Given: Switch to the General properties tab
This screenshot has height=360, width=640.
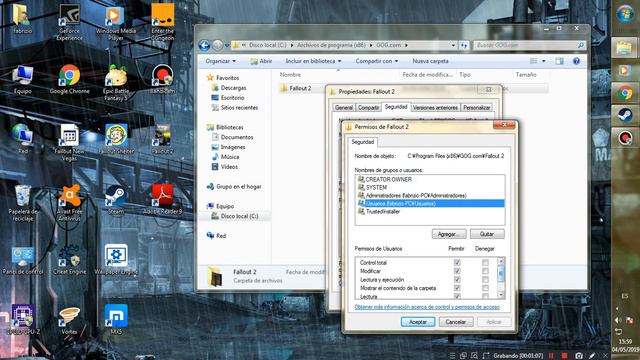Looking at the screenshot, I should [x=344, y=107].
